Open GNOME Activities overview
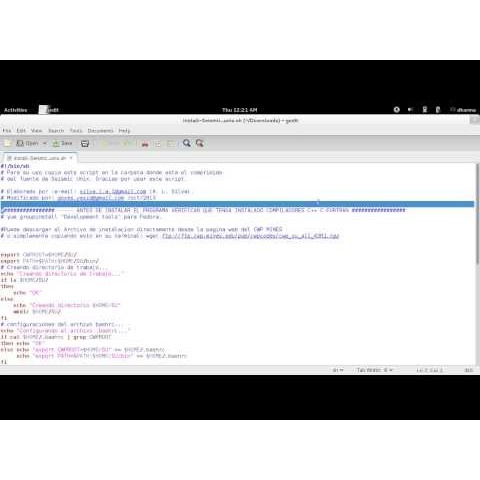The image size is (480, 480). coord(15,110)
